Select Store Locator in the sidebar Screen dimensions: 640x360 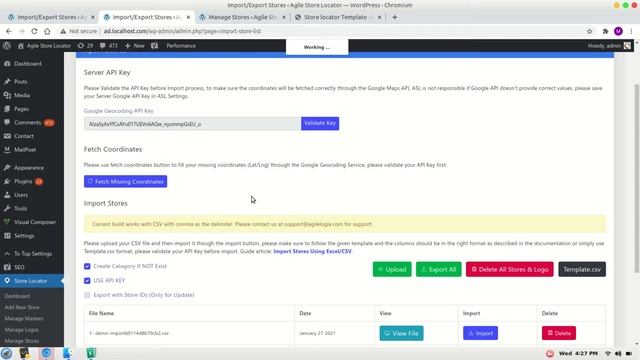click(32, 281)
